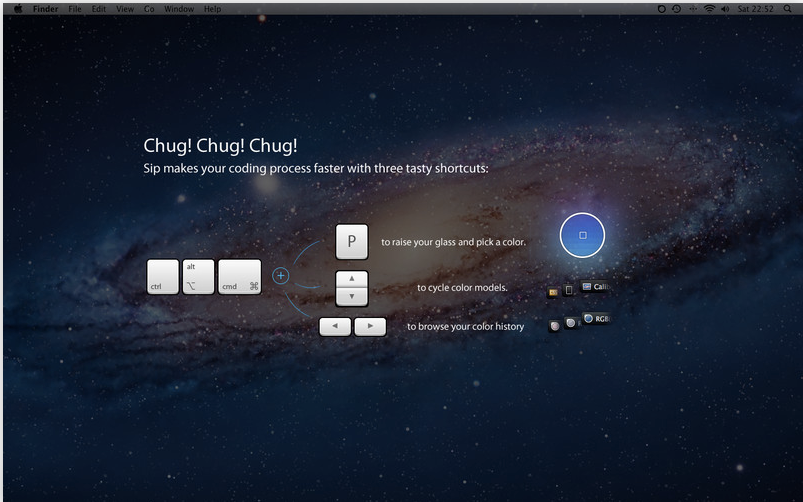Open Spotlight search magnifier
This screenshot has height=502, width=803.
point(788,9)
